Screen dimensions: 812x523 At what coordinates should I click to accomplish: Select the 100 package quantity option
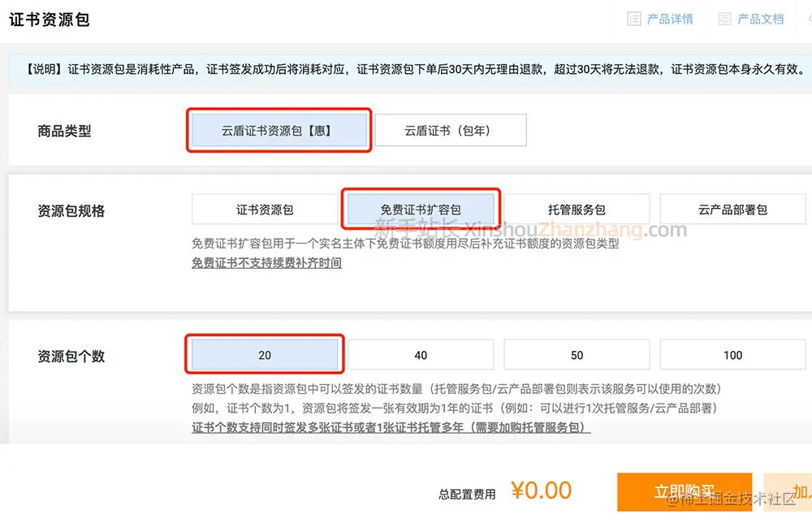pos(732,354)
